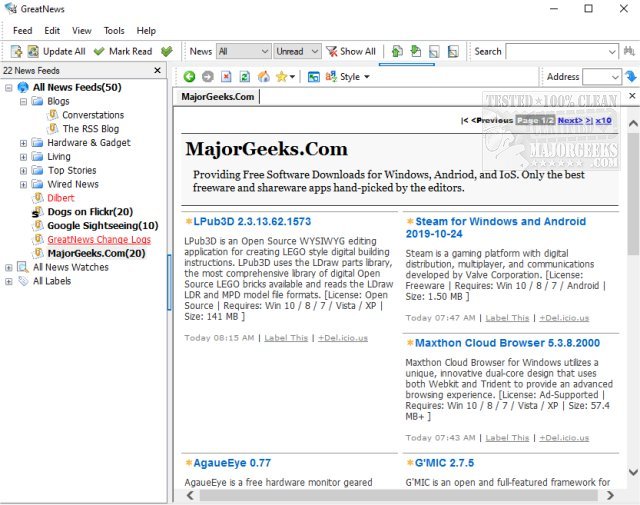Expand the Hardware & Gadget folder
Screen dimensions: 640x505
tap(23, 143)
